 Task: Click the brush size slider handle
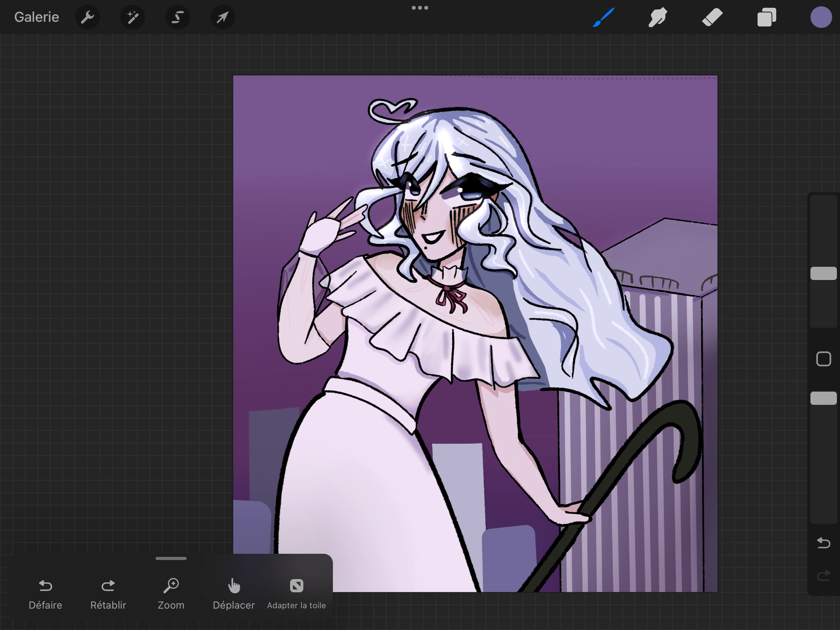pos(823,273)
